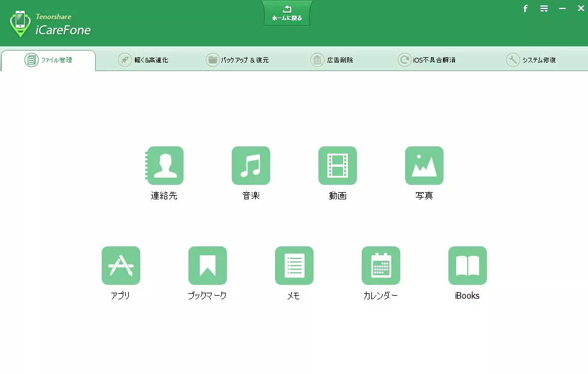This screenshot has height=374, width=588.
Task: Open the 写真 photos icon
Action: tap(424, 166)
